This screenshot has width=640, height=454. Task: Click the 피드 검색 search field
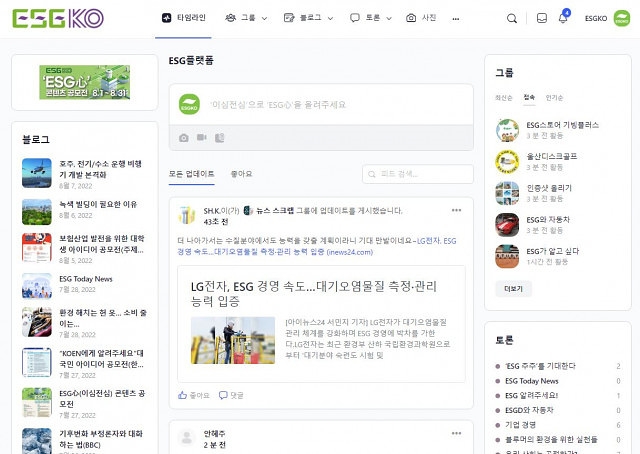tap(417, 174)
